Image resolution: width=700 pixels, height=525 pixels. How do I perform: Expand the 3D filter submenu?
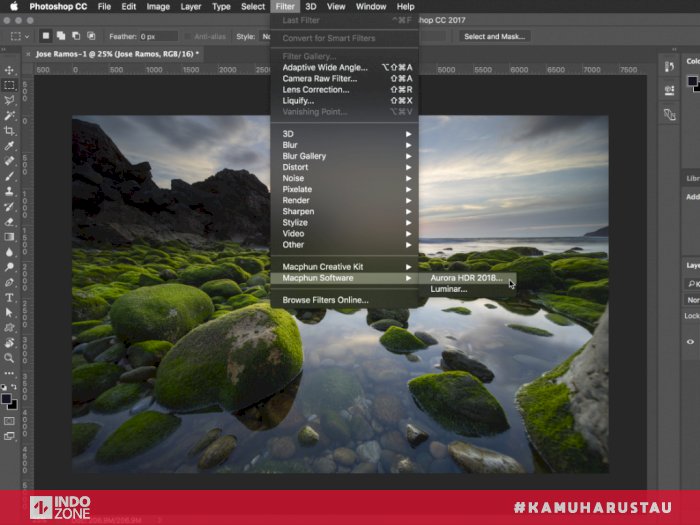[x=345, y=134]
